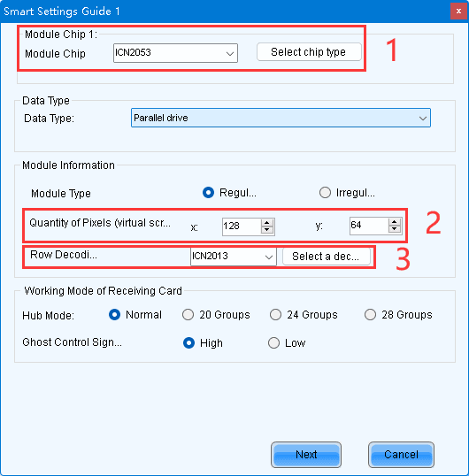Click the Select a decoder button
The image size is (469, 476).
[x=327, y=257]
